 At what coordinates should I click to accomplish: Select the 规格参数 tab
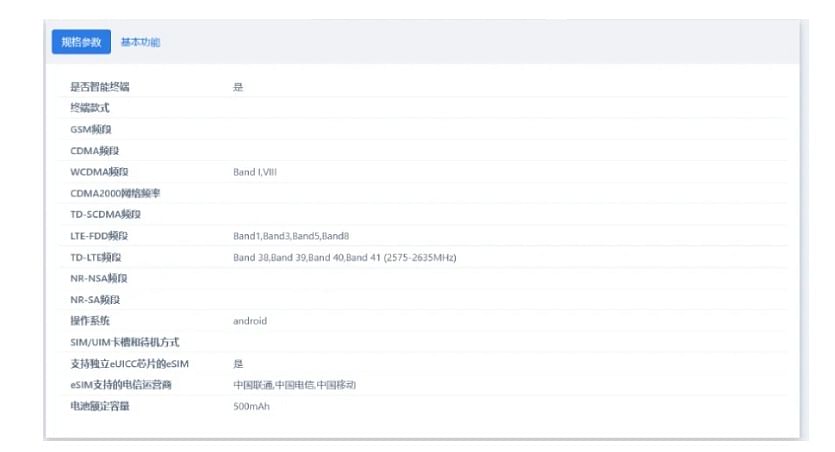point(81,42)
